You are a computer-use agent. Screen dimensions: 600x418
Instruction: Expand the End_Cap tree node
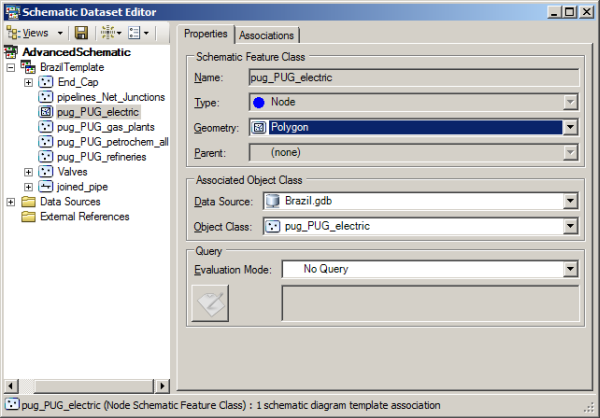click(x=28, y=82)
